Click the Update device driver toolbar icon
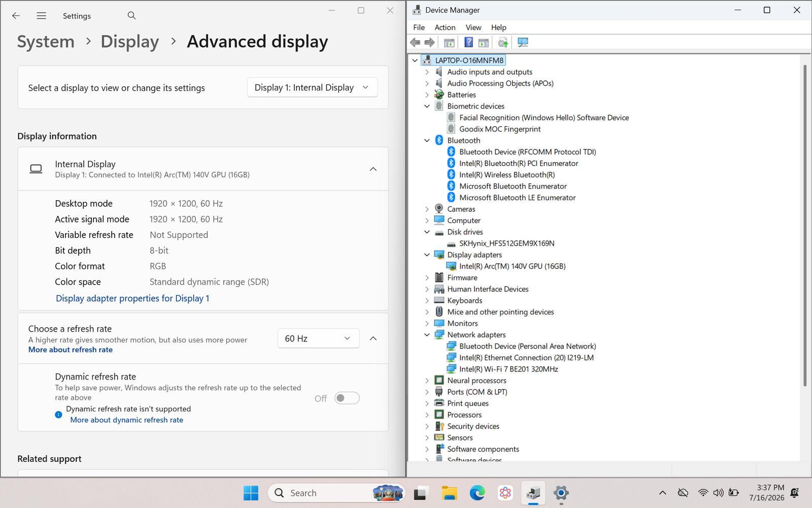 click(503, 43)
